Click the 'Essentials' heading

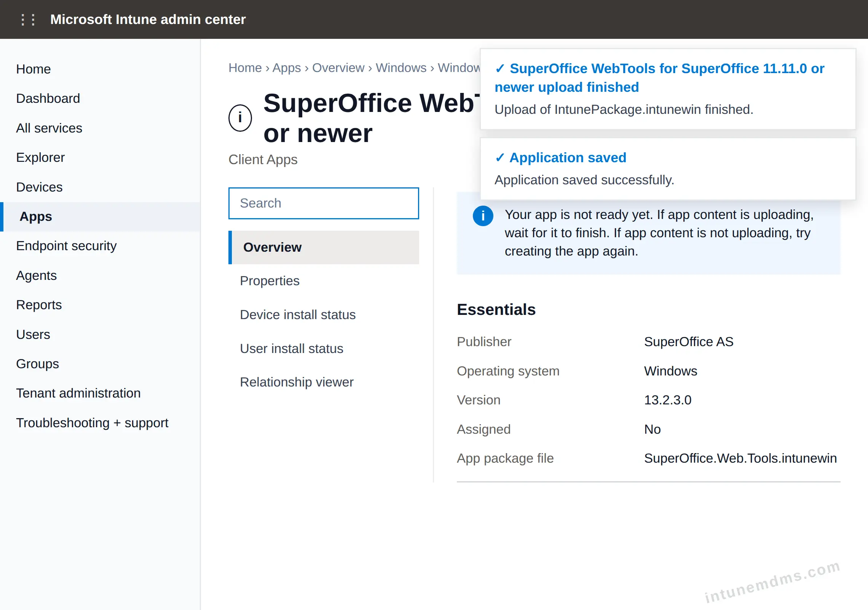tap(496, 310)
